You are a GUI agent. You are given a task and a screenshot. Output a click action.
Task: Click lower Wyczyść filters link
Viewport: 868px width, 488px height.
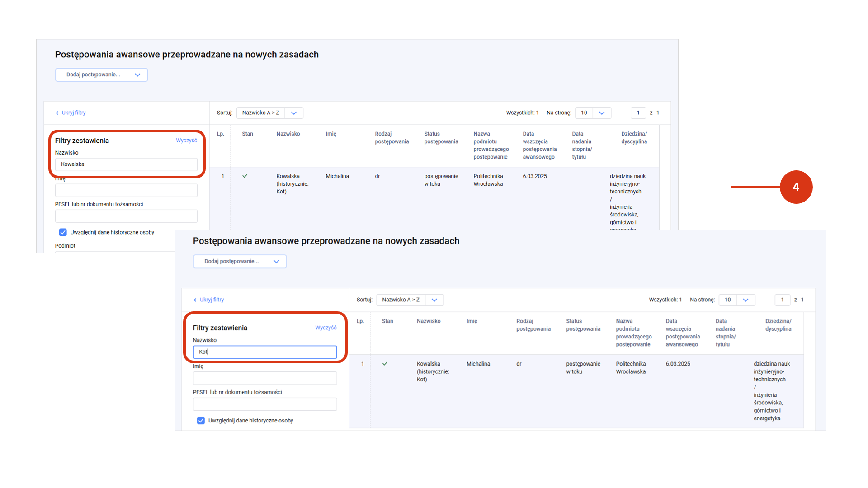tap(325, 328)
